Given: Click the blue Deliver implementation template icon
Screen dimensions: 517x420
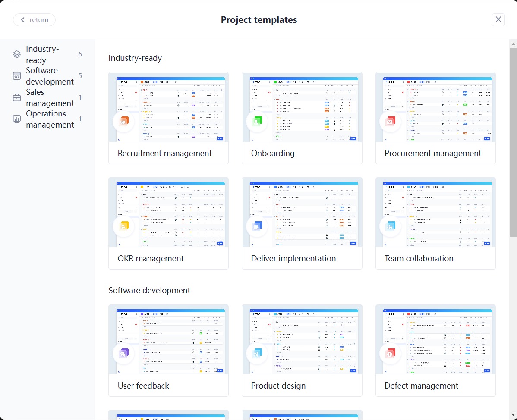Looking at the screenshot, I should tap(257, 226).
